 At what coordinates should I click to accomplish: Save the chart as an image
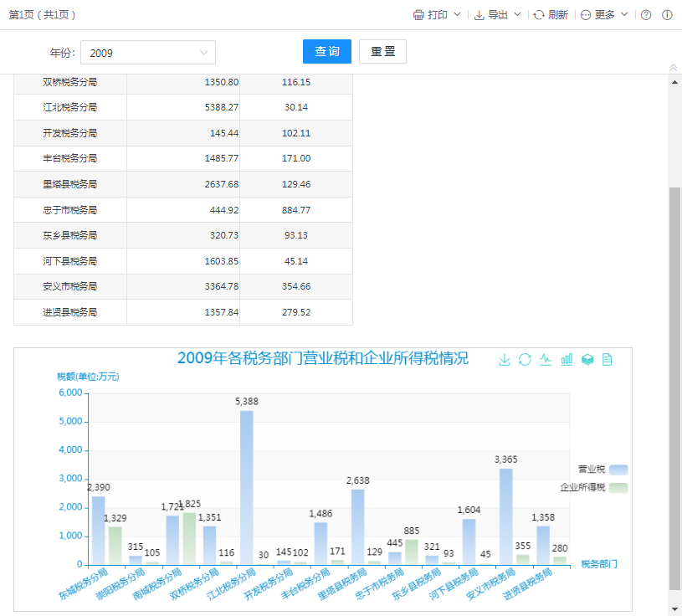(504, 359)
